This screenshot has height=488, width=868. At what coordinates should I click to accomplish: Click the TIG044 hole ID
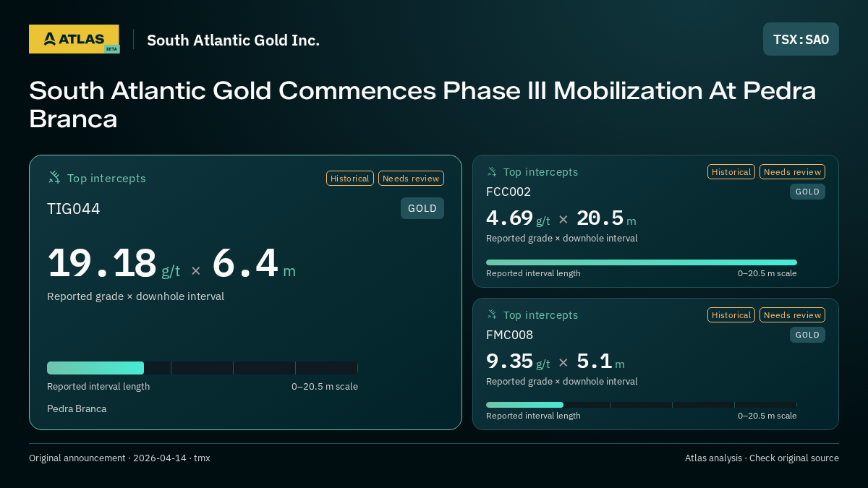[x=74, y=209]
